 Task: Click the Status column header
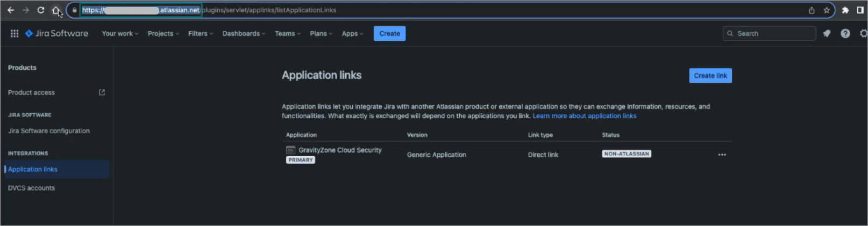pyautogui.click(x=611, y=135)
